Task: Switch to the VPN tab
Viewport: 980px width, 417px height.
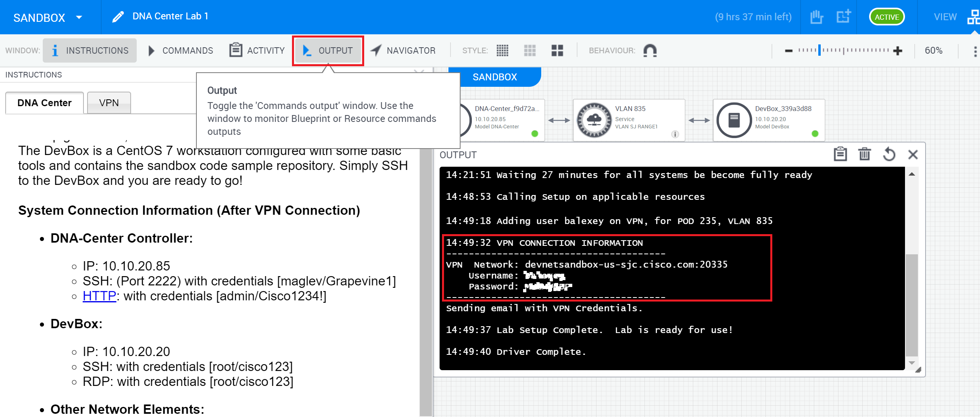Action: click(109, 103)
